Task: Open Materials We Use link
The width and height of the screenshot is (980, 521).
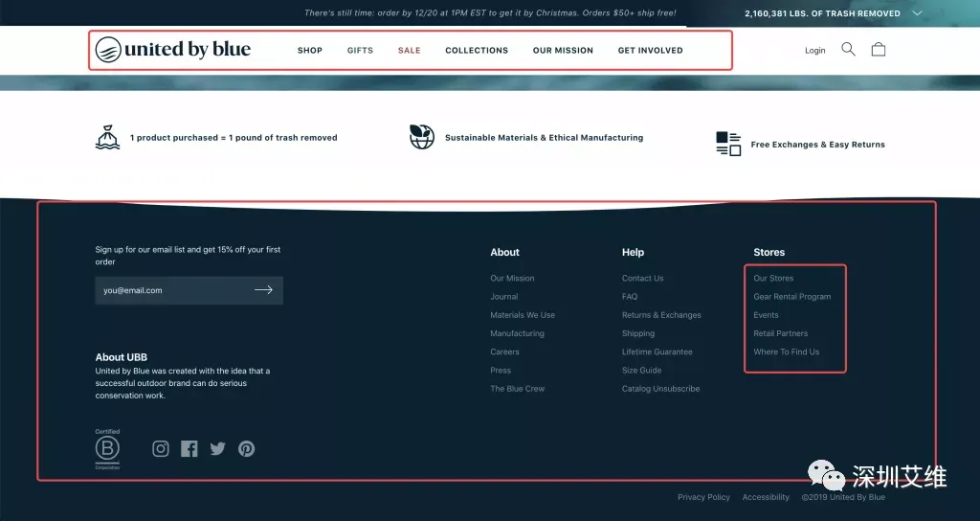Action: [x=523, y=315]
